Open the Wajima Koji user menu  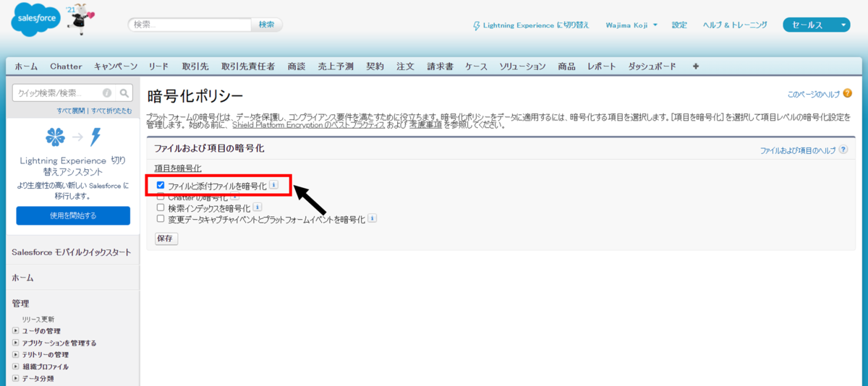tap(631, 25)
